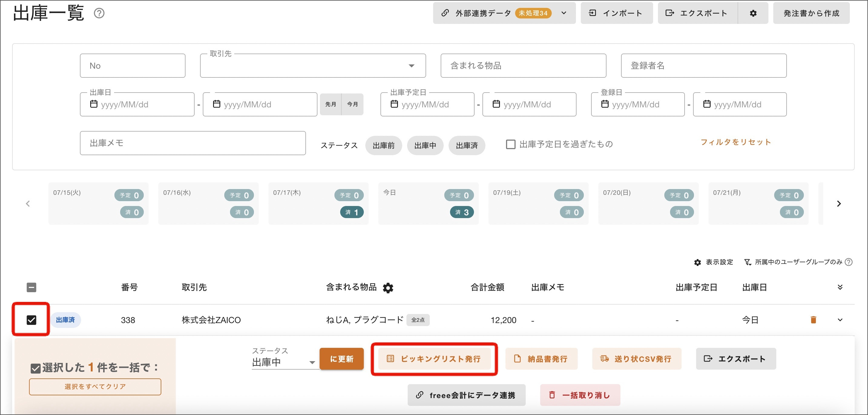Click freee会計にデータ連携 button
The height and width of the screenshot is (415, 868).
(466, 395)
